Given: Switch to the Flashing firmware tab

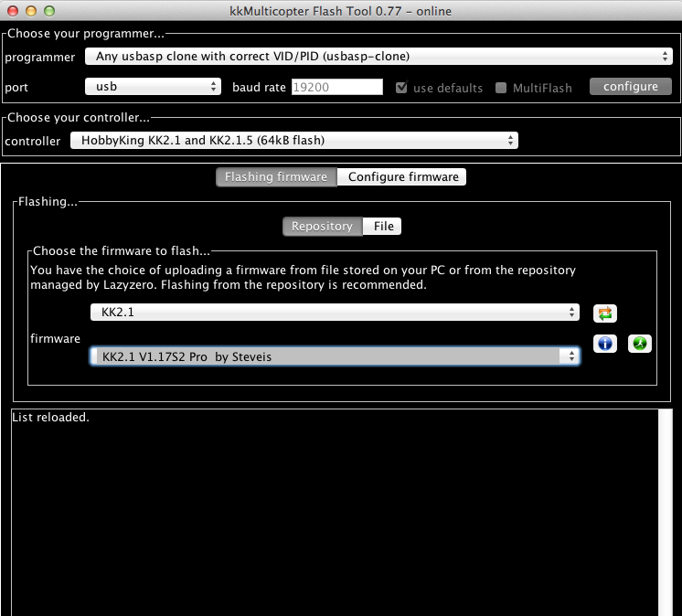Looking at the screenshot, I should coord(276,177).
